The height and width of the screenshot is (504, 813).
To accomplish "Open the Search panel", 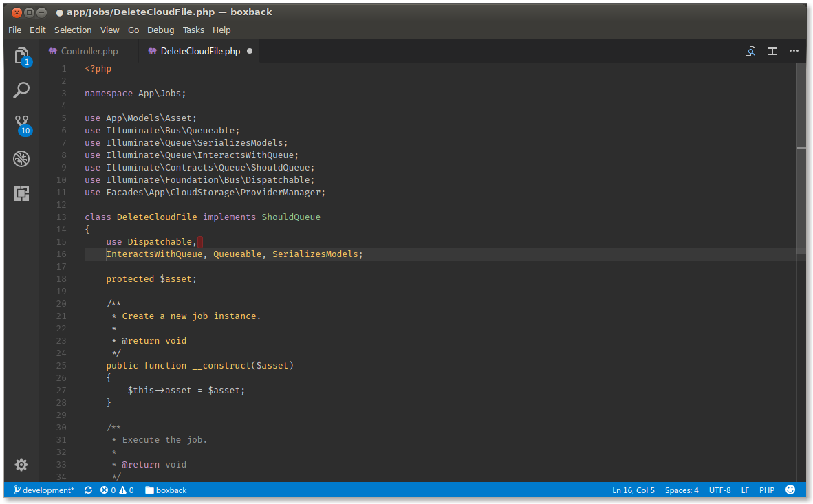I will click(x=21, y=90).
